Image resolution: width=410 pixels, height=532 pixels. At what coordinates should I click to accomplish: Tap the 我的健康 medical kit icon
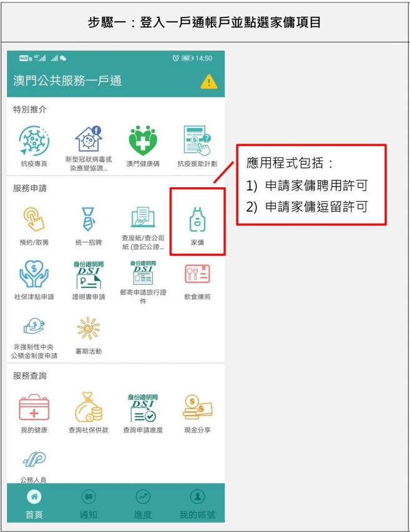click(x=34, y=407)
